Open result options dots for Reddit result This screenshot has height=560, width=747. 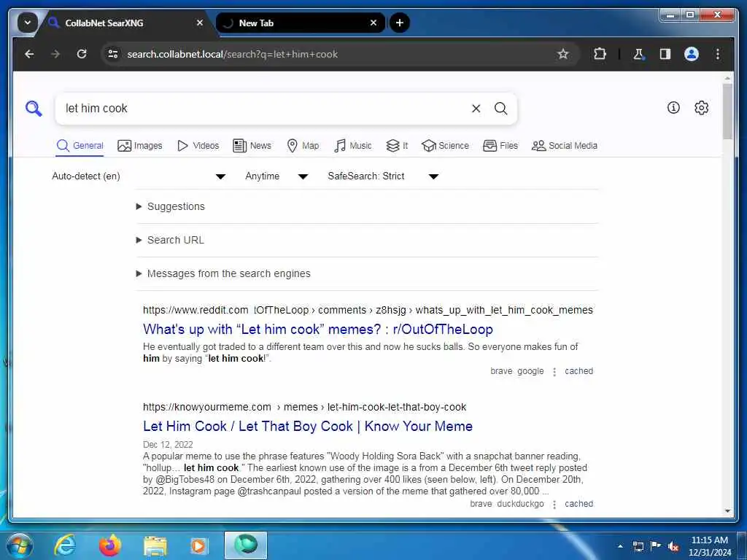tap(554, 371)
